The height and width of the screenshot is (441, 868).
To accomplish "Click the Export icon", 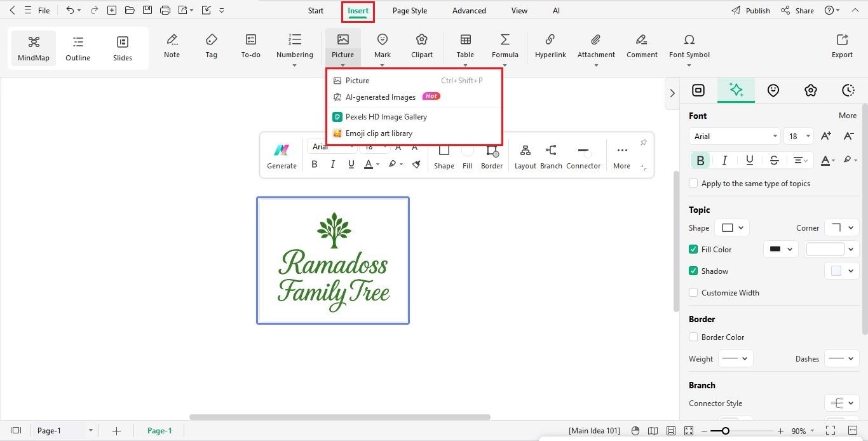I will tap(842, 46).
